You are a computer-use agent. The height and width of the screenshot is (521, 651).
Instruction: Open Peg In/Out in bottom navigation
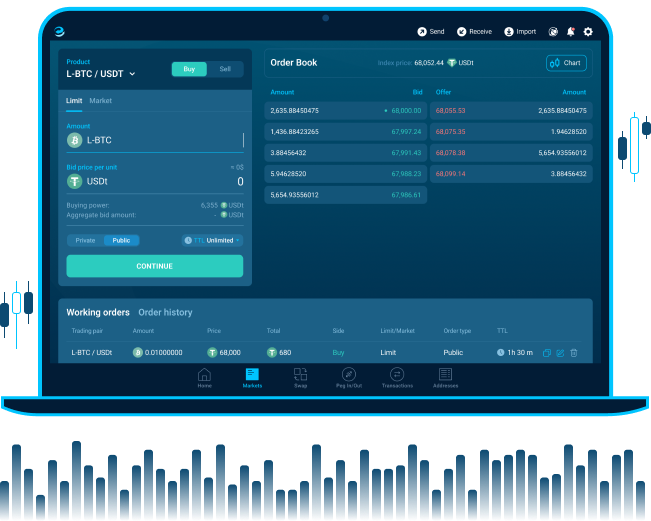[349, 378]
